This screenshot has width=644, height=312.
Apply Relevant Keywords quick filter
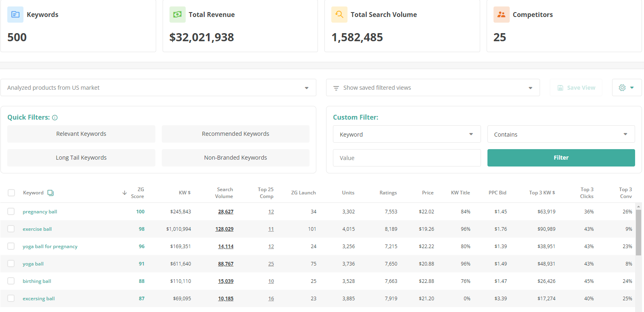tap(81, 134)
